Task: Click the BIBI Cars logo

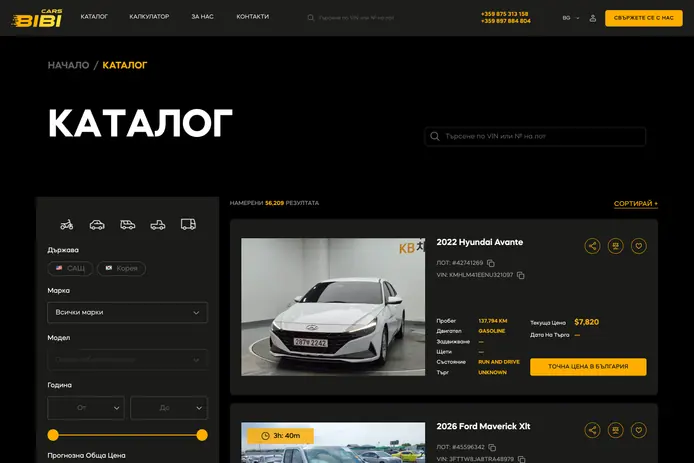Action: coord(37,18)
